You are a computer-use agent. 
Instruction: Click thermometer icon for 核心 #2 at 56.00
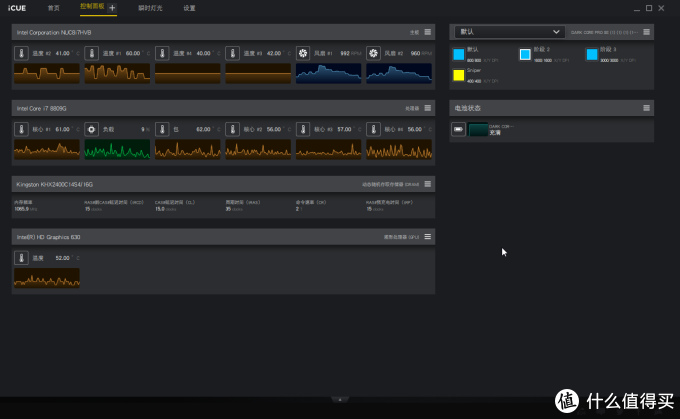point(232,129)
